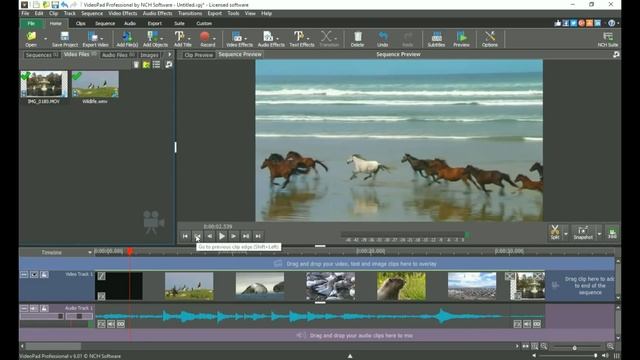Toggle link icon on first audio clip
This screenshot has height=360, width=640.
tap(121, 324)
